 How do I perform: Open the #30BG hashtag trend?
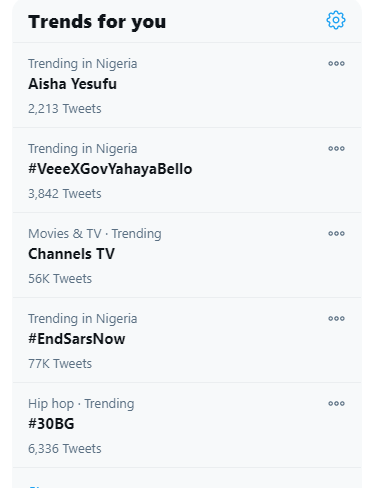click(x=51, y=424)
